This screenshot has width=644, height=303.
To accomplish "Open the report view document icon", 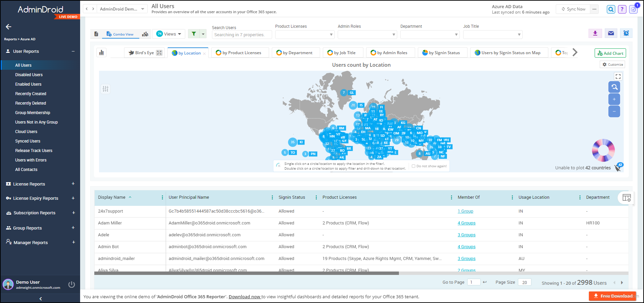I will pyautogui.click(x=96, y=34).
